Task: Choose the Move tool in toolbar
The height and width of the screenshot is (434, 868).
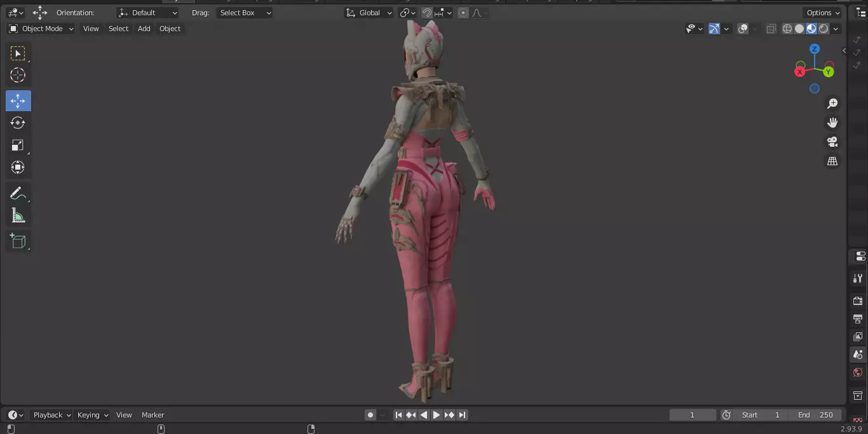Action: [x=18, y=100]
